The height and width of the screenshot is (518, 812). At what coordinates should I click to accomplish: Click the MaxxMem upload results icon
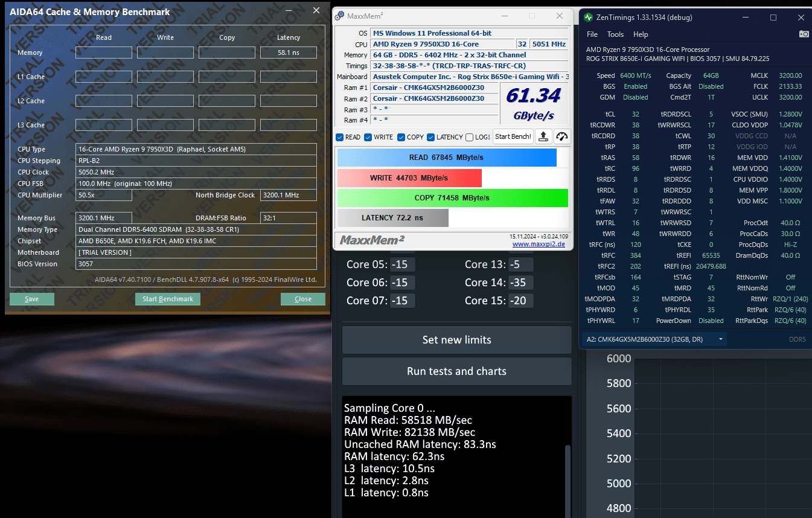coord(543,136)
